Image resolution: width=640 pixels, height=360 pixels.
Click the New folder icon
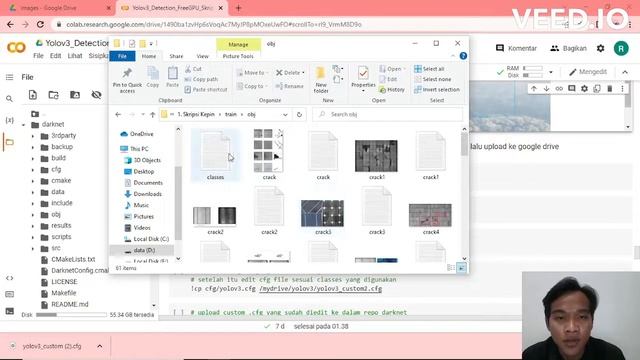[321, 73]
